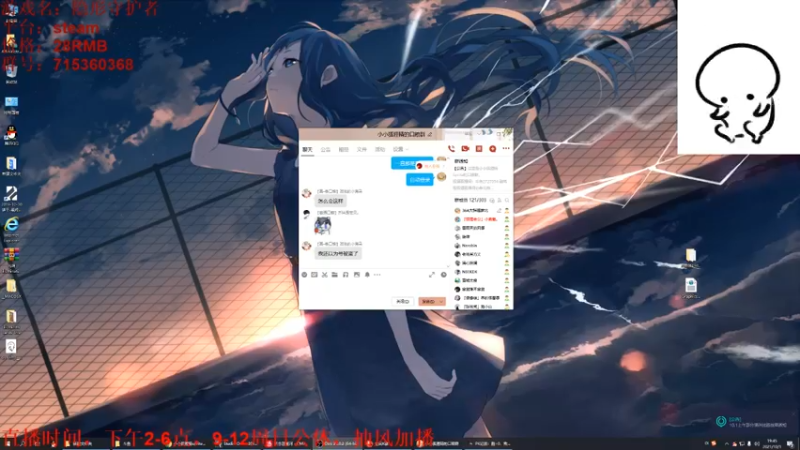Viewport: 800px width, 450px height.
Task: Open the three-dot more menu in chat header
Action: 506,148
